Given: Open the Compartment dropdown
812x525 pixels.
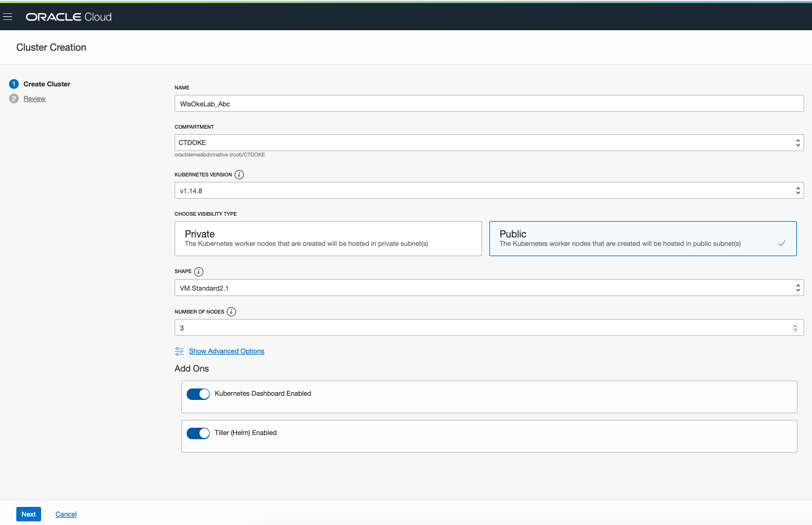Looking at the screenshot, I should coord(489,143).
